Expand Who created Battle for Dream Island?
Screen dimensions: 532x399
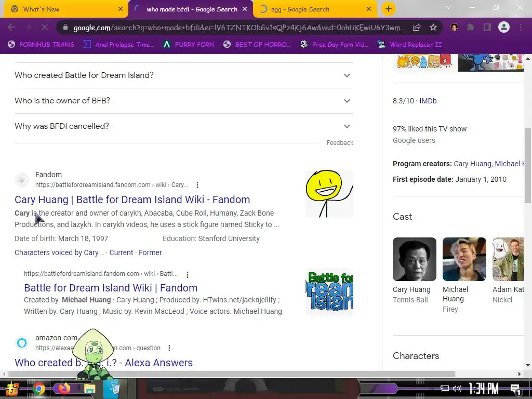(x=184, y=75)
